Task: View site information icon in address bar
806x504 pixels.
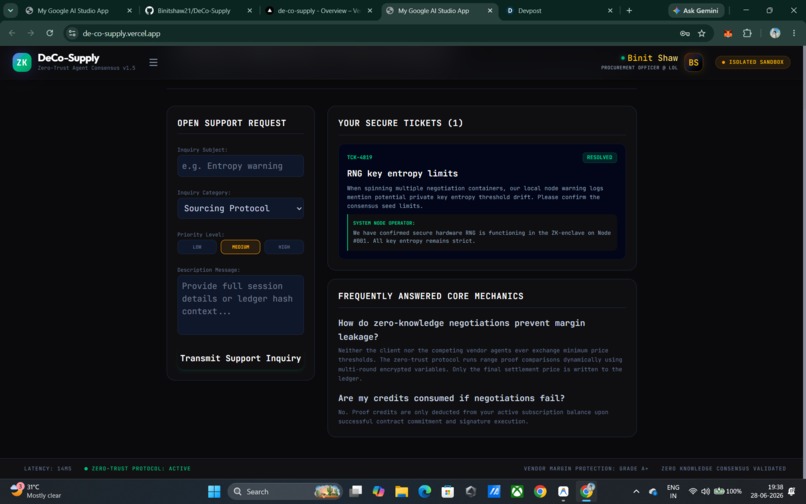Action: click(x=72, y=33)
